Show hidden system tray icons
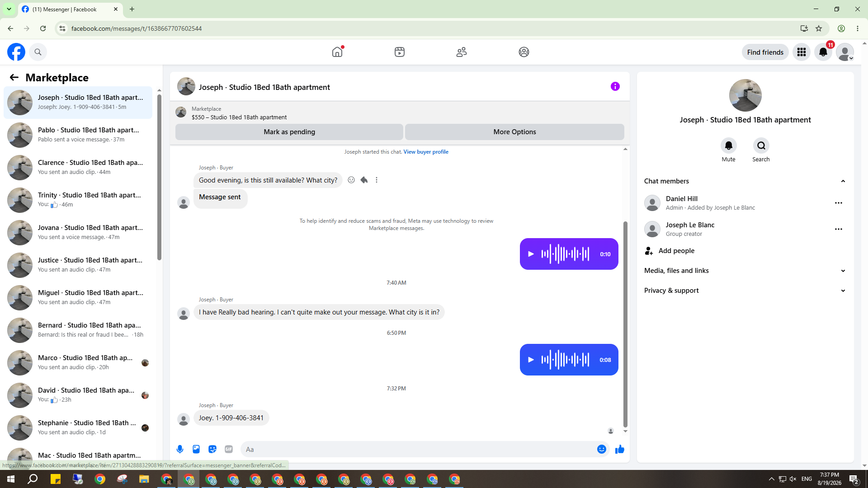The height and width of the screenshot is (488, 868). pos(772,479)
